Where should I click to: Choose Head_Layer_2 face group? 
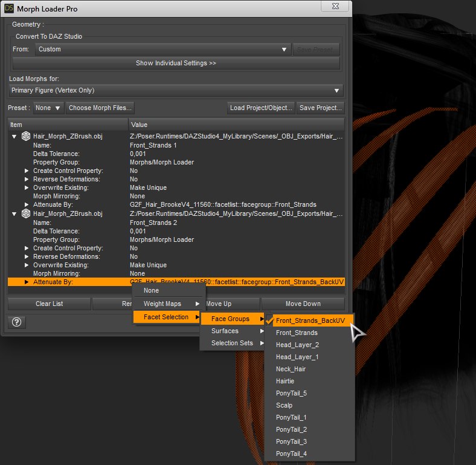310,345
